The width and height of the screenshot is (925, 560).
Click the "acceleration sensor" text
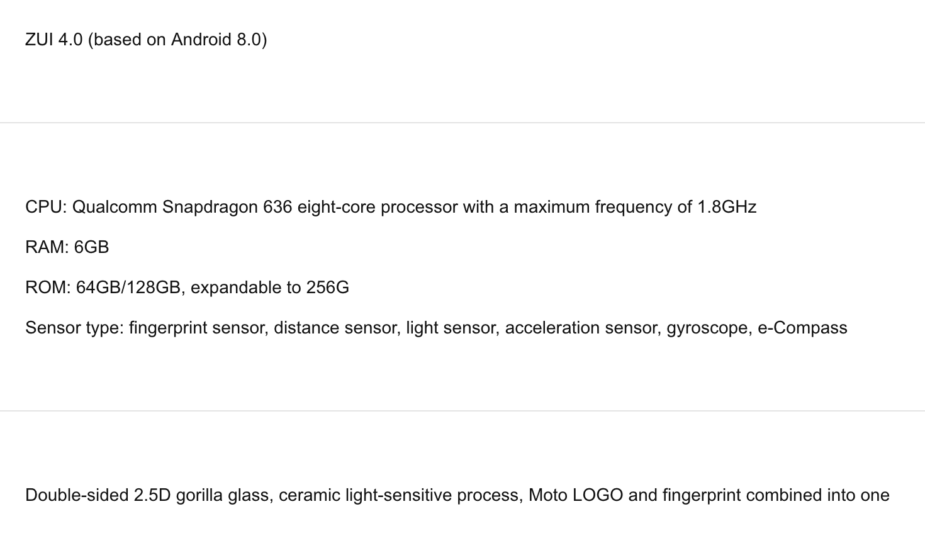[x=581, y=328]
